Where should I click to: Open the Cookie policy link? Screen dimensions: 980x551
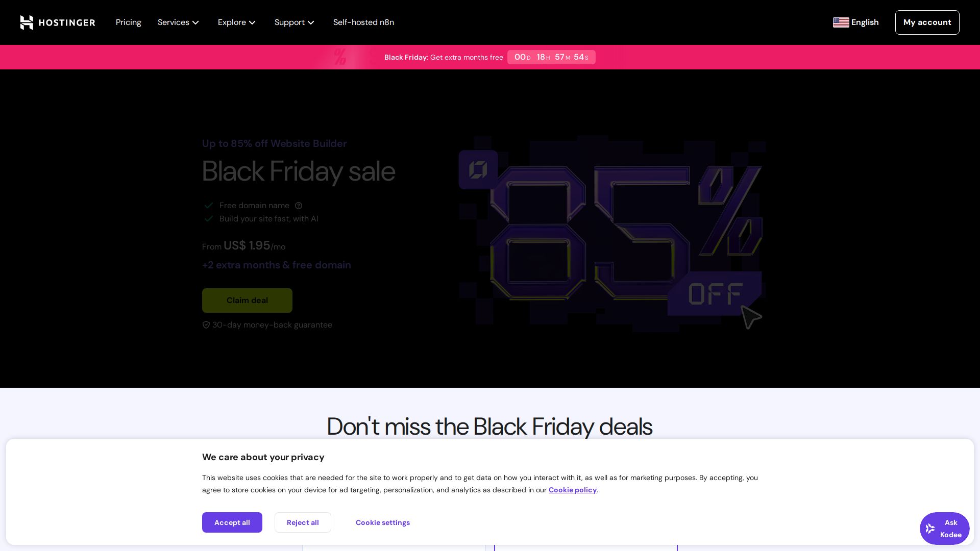pos(572,490)
